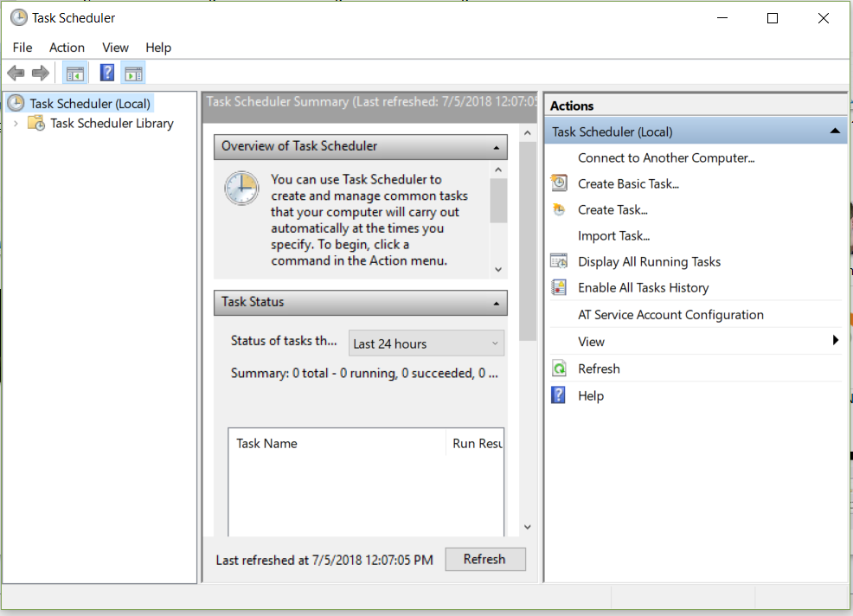
Task: Click the summary pane vertical scrollbar thumb
Action: click(528, 241)
